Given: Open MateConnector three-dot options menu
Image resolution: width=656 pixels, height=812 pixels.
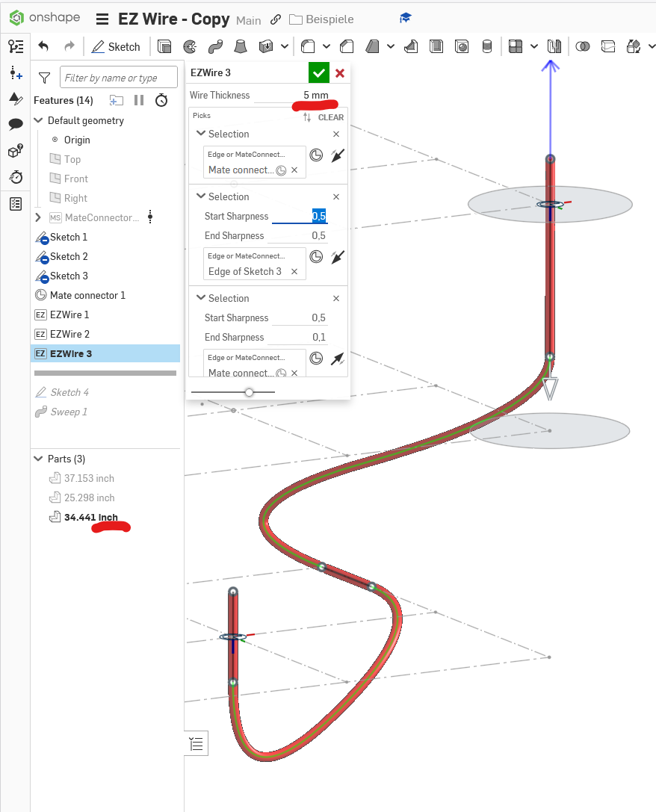Looking at the screenshot, I should click(x=150, y=217).
